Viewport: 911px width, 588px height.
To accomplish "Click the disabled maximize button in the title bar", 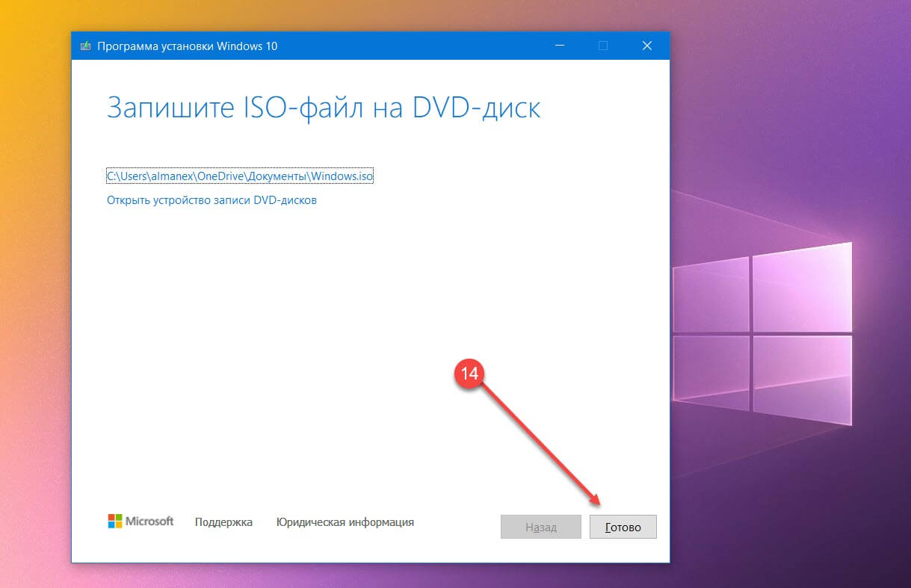I will coord(603,46).
